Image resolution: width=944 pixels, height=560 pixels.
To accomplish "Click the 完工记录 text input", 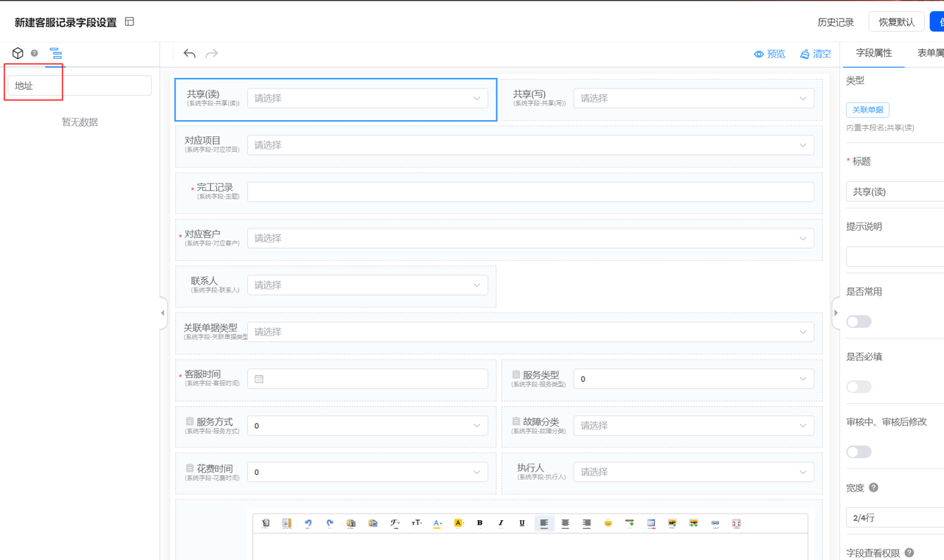I will click(530, 192).
